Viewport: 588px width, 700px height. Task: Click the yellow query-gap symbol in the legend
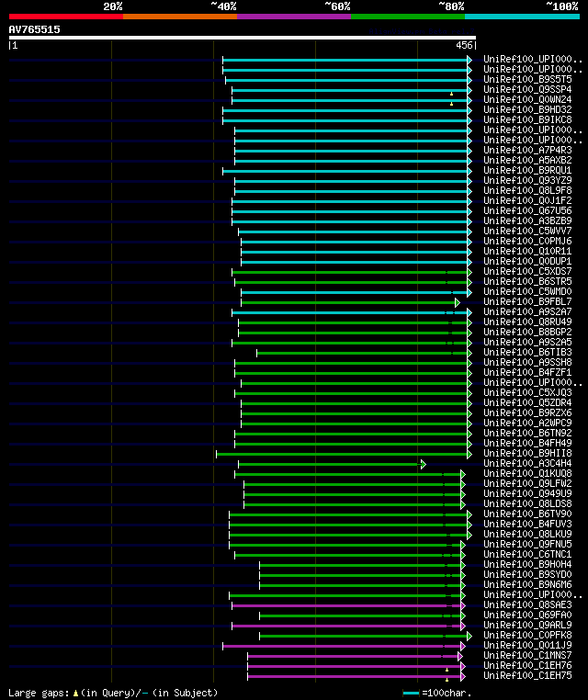pyautogui.click(x=75, y=694)
